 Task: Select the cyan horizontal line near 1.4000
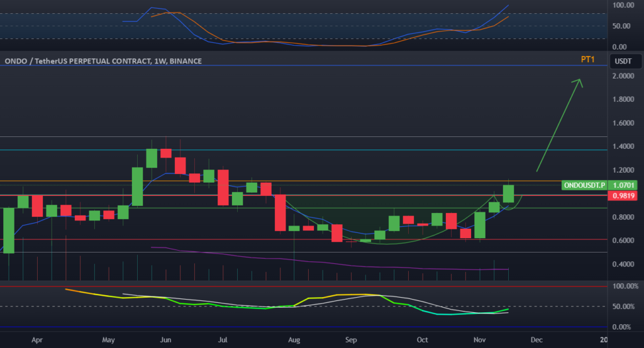click(377, 150)
